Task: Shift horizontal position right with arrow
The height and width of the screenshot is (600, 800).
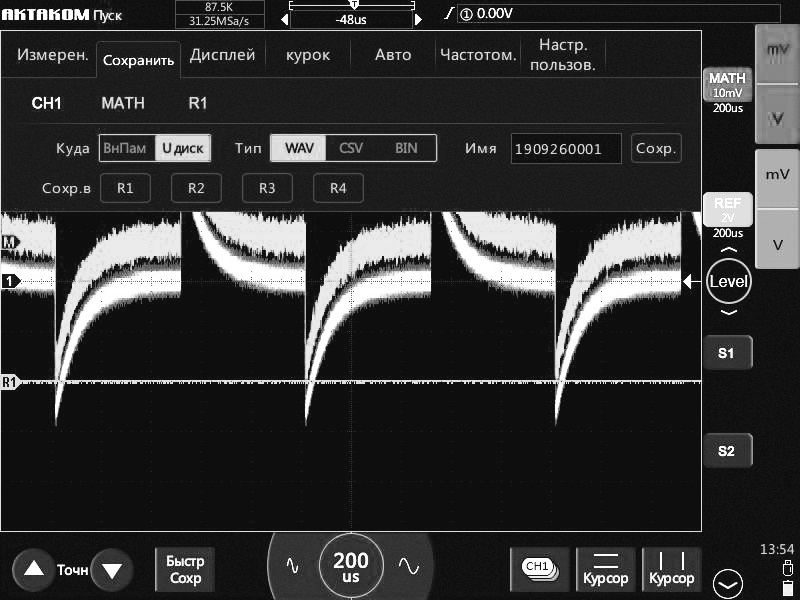Action: (x=418, y=19)
